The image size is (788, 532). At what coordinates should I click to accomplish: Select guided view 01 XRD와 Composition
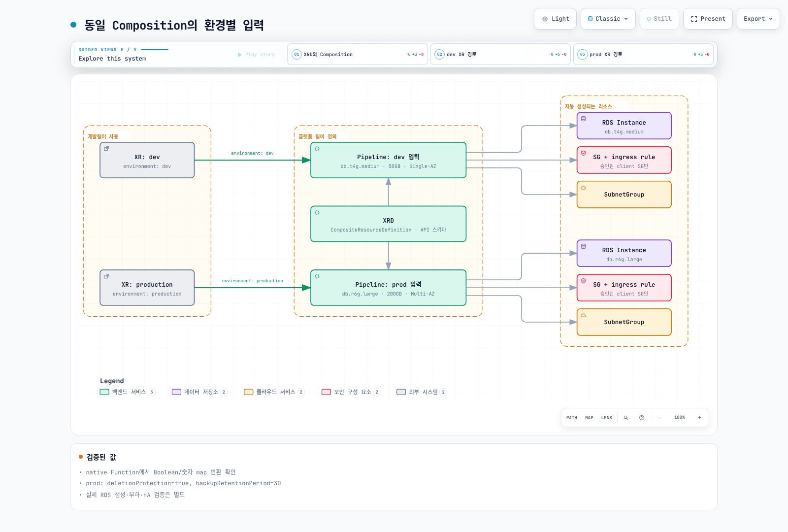[358, 54]
